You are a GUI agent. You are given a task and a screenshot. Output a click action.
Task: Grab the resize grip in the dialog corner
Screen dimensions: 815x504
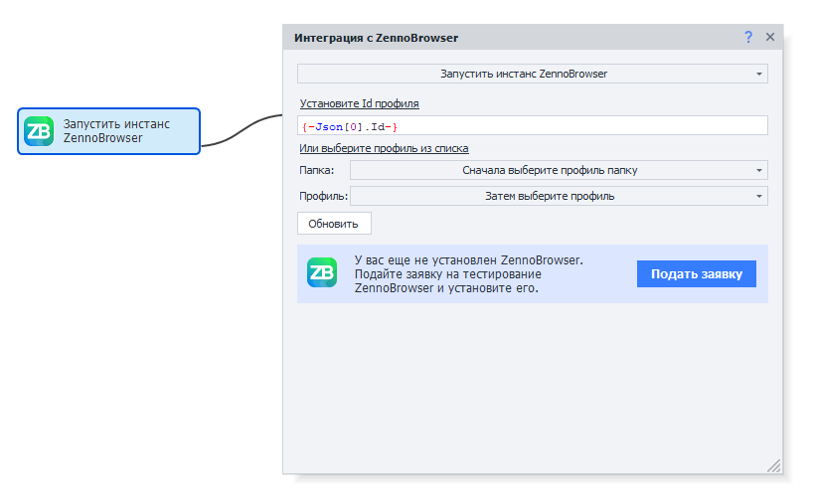[x=773, y=465]
